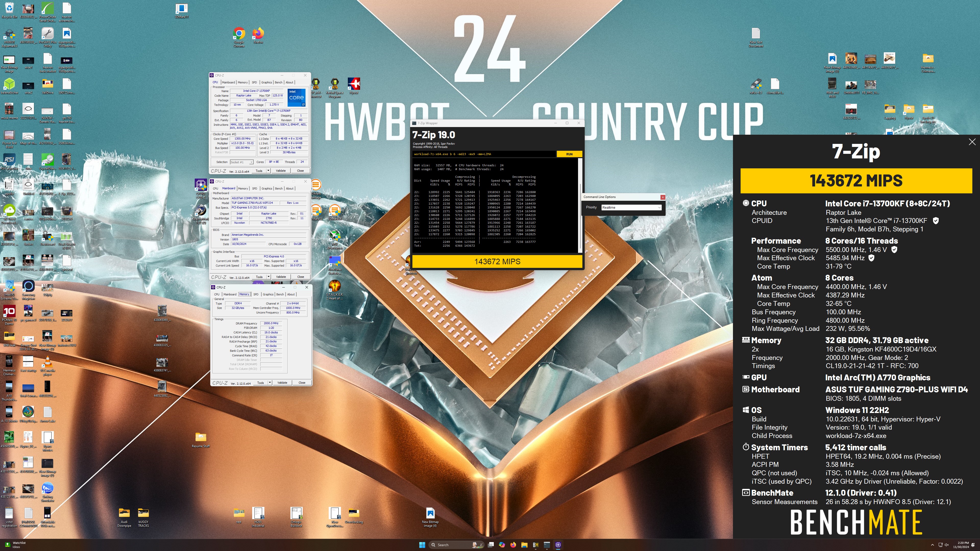Switch to Memory tab in top CPU-Z window
Screen dimensions: 980x551
243,82
